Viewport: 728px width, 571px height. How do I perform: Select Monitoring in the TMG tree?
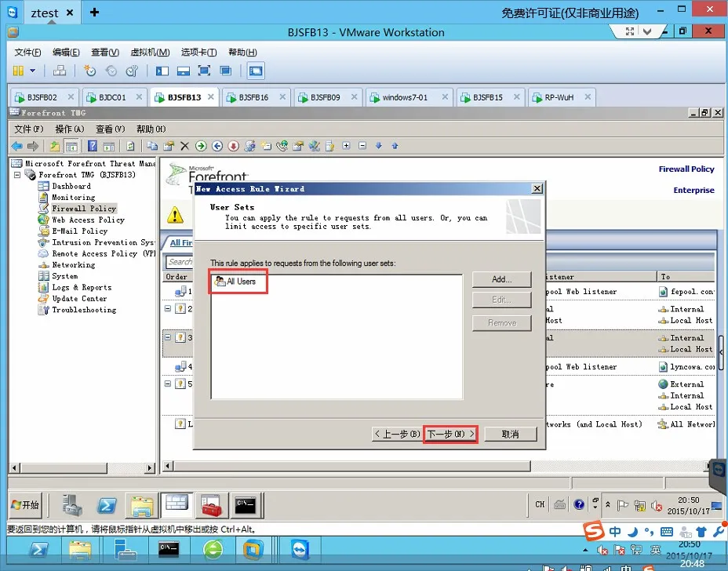pyautogui.click(x=74, y=198)
